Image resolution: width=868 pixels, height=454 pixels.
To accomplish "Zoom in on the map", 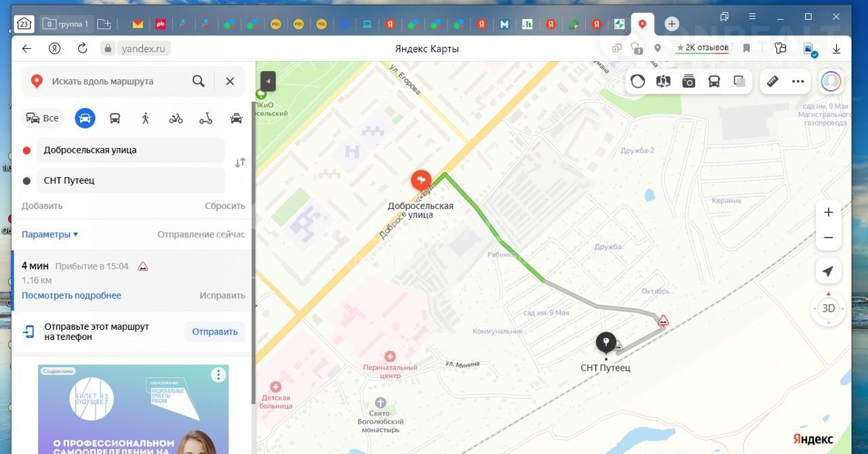I will tap(828, 212).
